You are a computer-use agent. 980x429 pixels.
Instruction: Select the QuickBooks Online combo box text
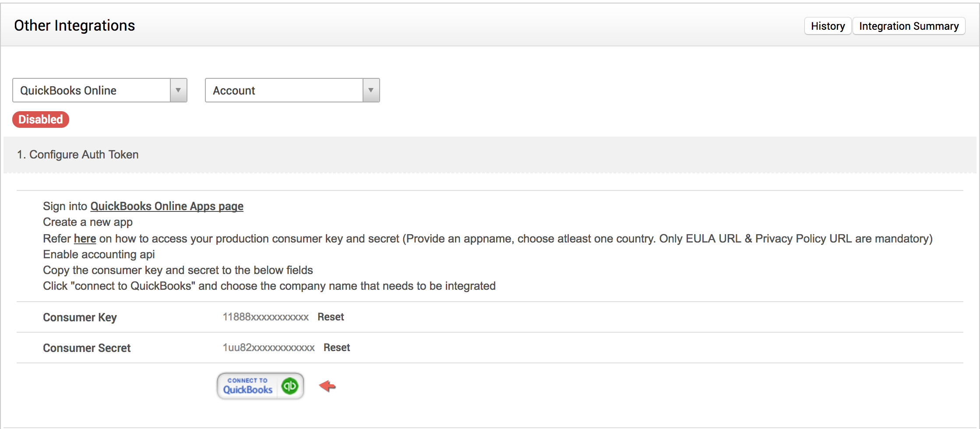pyautogui.click(x=92, y=90)
